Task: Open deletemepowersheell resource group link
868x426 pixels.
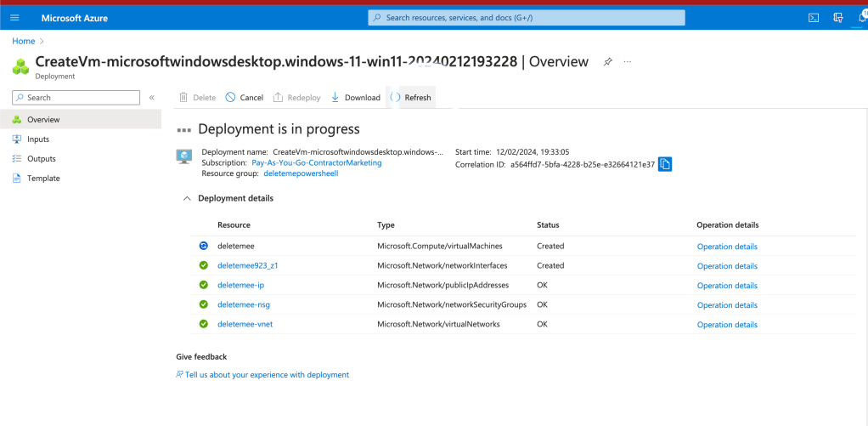Action: [302, 173]
